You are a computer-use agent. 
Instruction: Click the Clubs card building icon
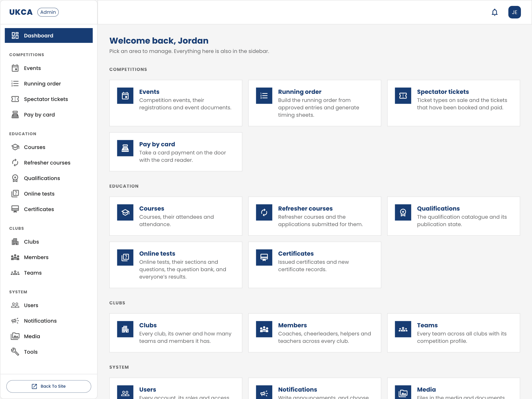[x=125, y=329]
